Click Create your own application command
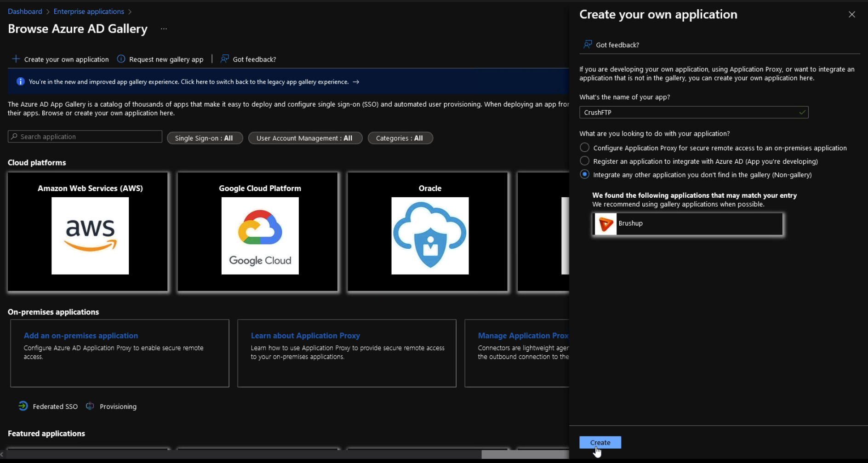This screenshot has width=868, height=463. point(60,59)
